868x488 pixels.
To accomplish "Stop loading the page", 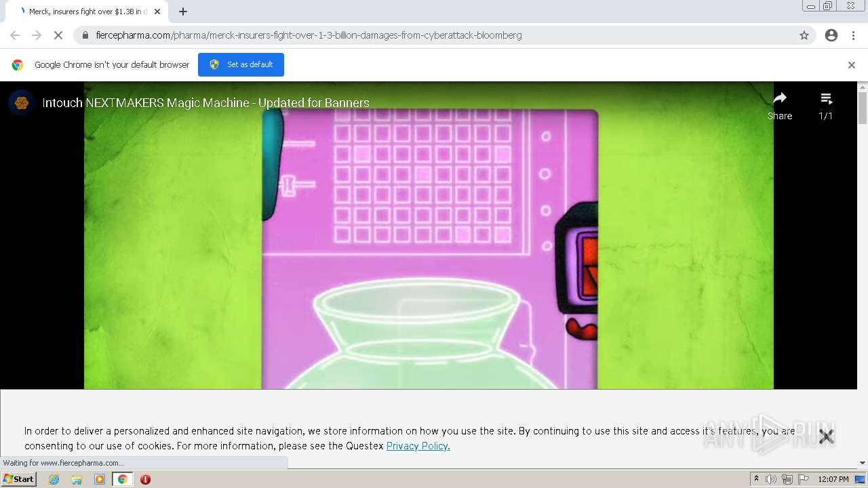I will tap(58, 35).
